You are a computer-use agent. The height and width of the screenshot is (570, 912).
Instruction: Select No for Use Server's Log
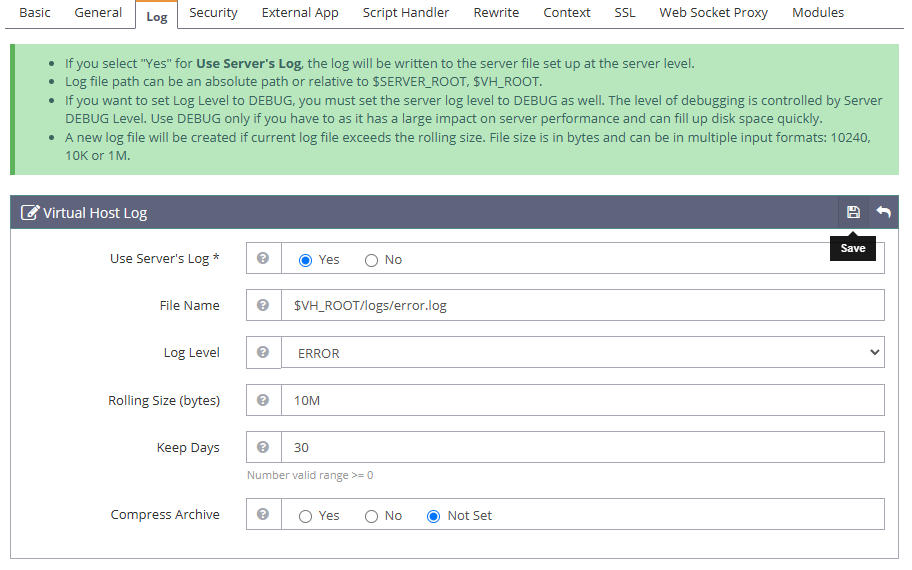coord(372,260)
